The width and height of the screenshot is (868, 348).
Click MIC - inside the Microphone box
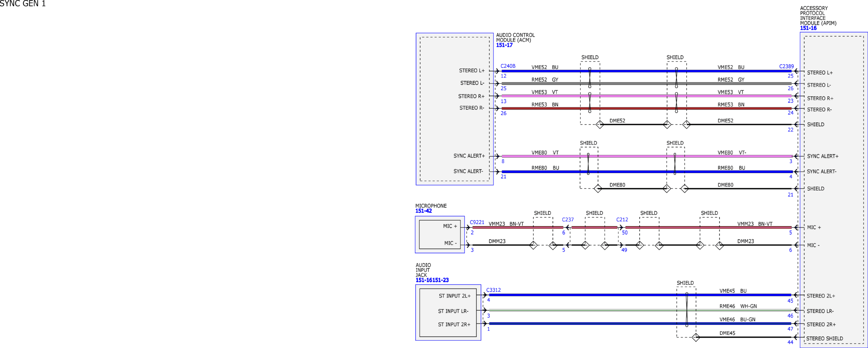[x=450, y=243]
